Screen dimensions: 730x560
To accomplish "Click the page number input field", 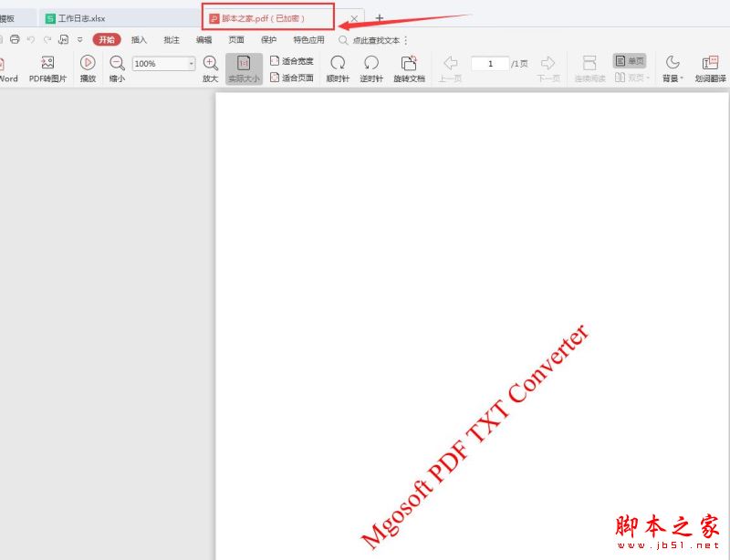I will (490, 63).
